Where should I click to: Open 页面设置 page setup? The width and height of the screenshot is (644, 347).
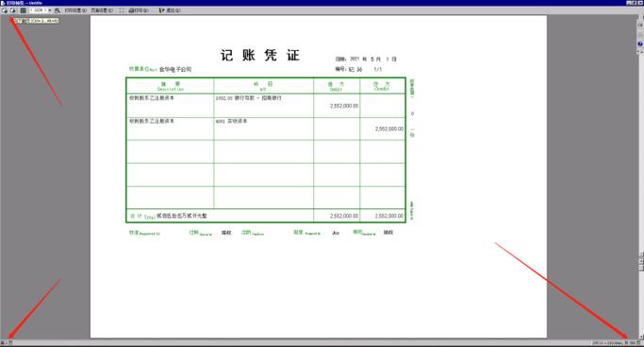[102, 10]
